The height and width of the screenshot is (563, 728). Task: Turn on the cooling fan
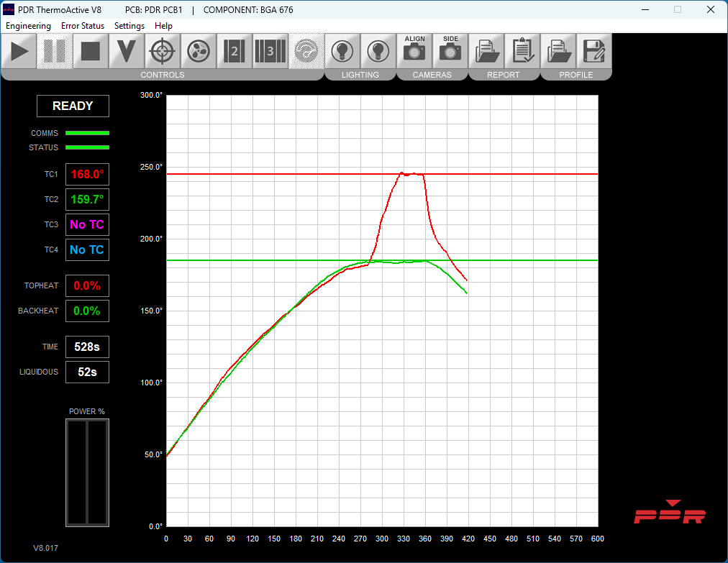coord(199,51)
